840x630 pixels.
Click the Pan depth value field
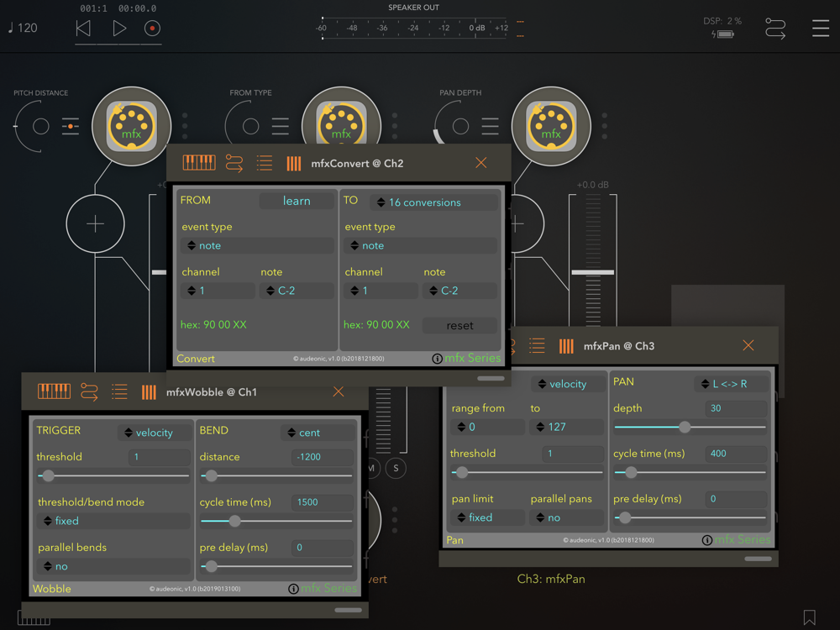[736, 408]
